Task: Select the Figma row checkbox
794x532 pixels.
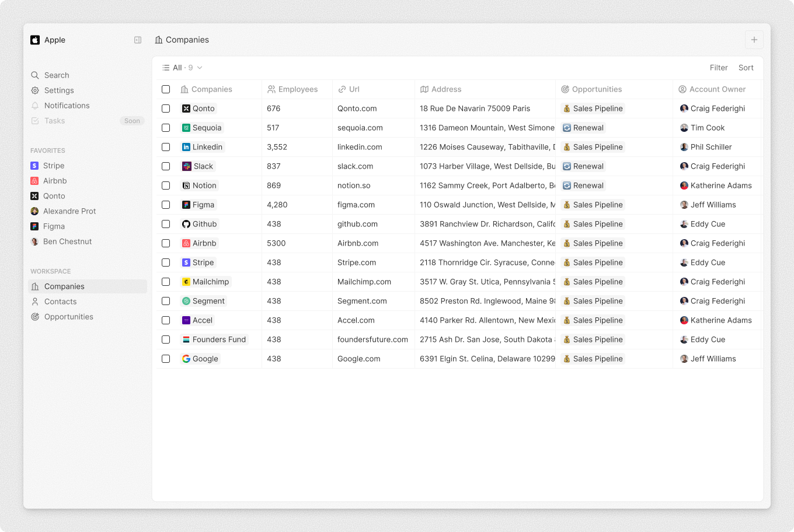Action: click(x=166, y=205)
